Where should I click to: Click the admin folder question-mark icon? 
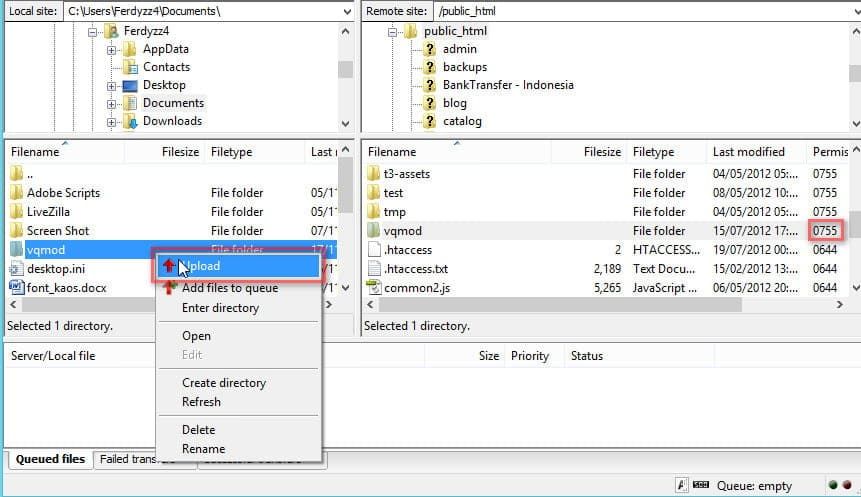[x=429, y=49]
